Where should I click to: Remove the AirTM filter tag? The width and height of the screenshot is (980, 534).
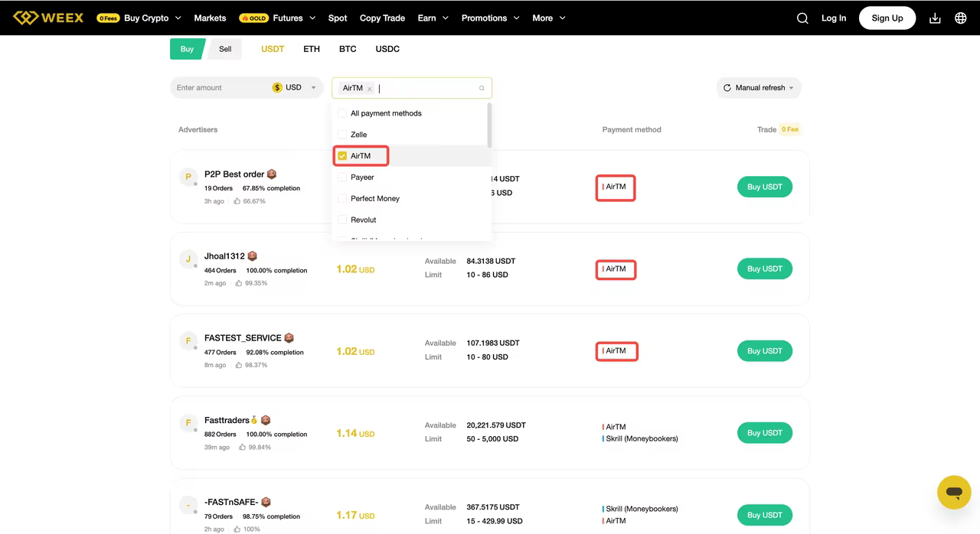tap(370, 89)
